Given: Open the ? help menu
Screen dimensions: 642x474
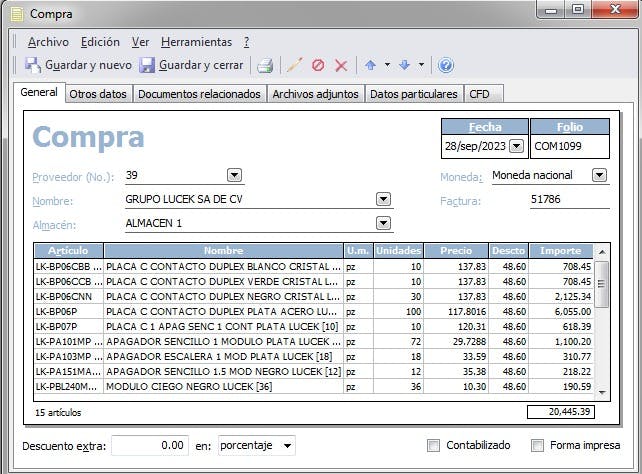Looking at the screenshot, I should [246, 42].
